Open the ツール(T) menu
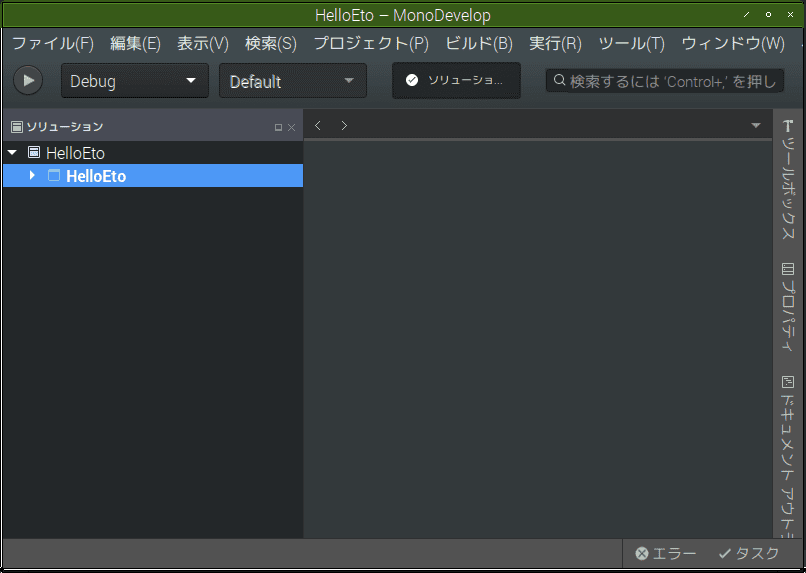This screenshot has width=806, height=573. [631, 43]
